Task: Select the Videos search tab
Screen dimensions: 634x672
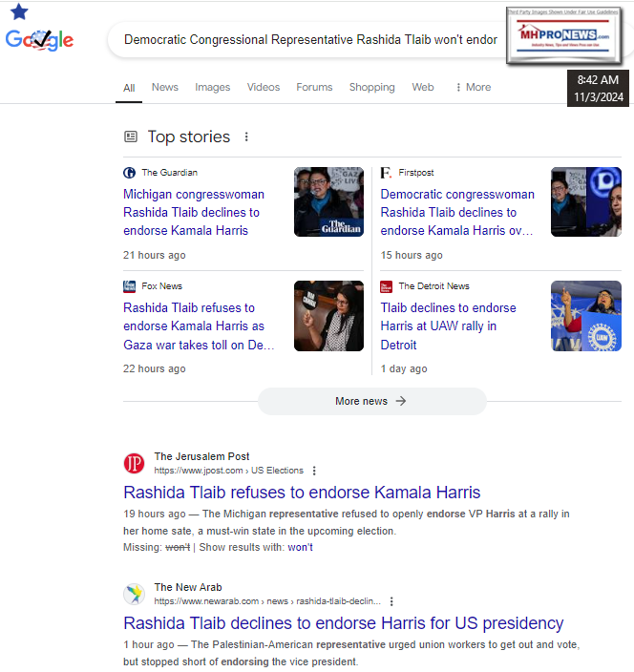Action: point(264,87)
